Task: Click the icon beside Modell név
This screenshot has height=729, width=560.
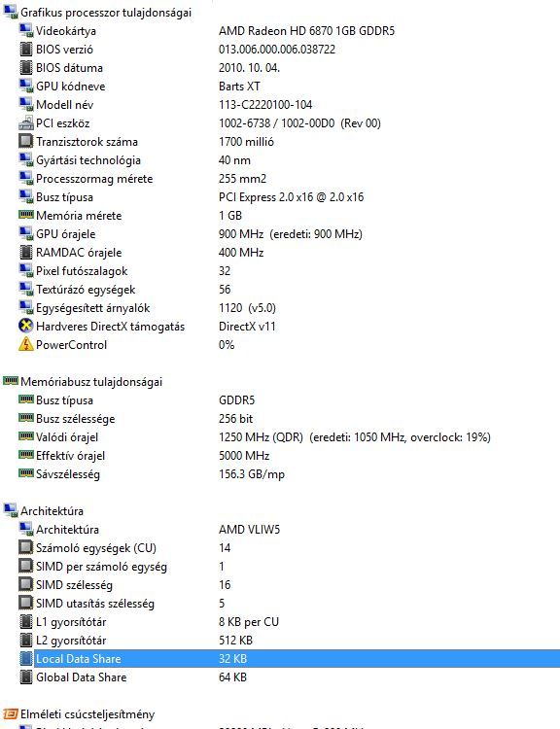Action: point(26,104)
